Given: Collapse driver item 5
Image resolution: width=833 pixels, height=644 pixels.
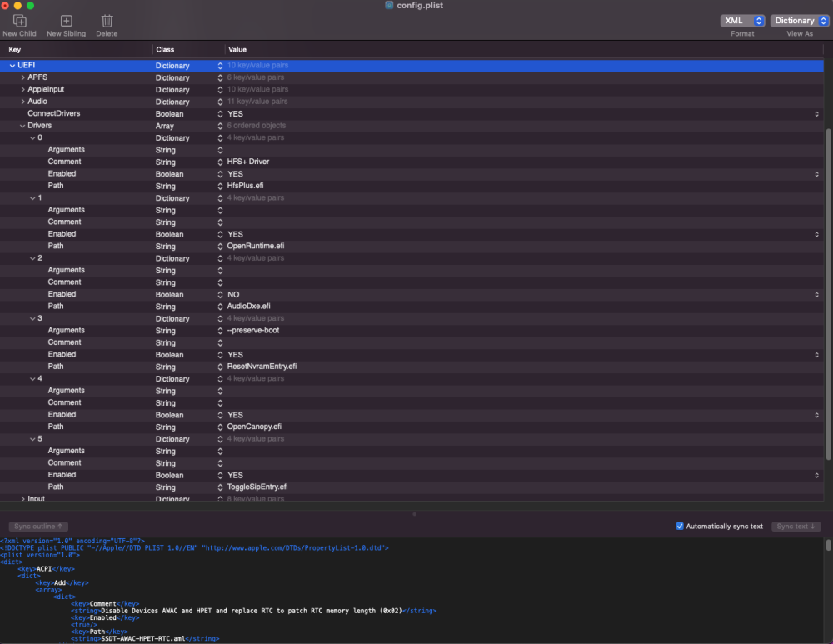Looking at the screenshot, I should click(32, 439).
